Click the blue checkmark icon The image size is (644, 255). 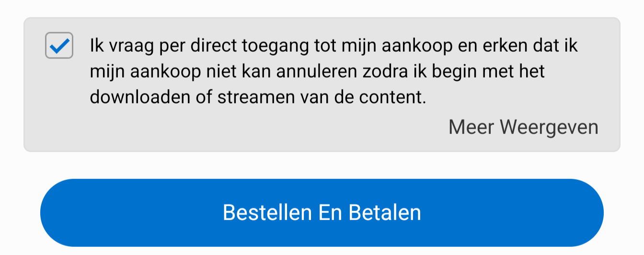click(x=59, y=46)
